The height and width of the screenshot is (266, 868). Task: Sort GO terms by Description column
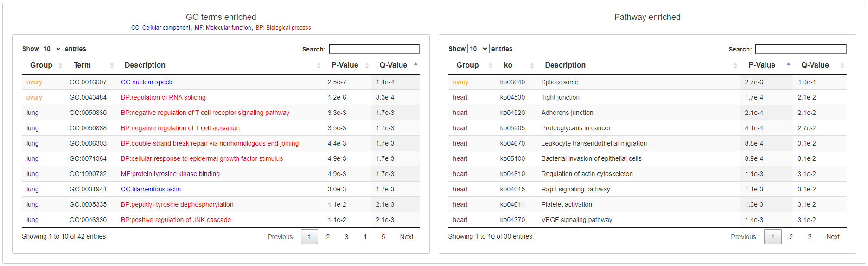click(x=220, y=65)
